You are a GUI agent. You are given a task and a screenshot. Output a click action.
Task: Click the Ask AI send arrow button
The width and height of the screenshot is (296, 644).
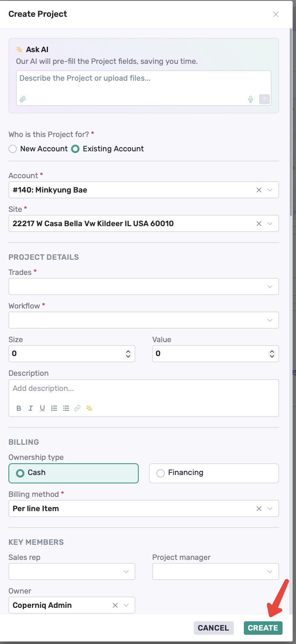(264, 99)
